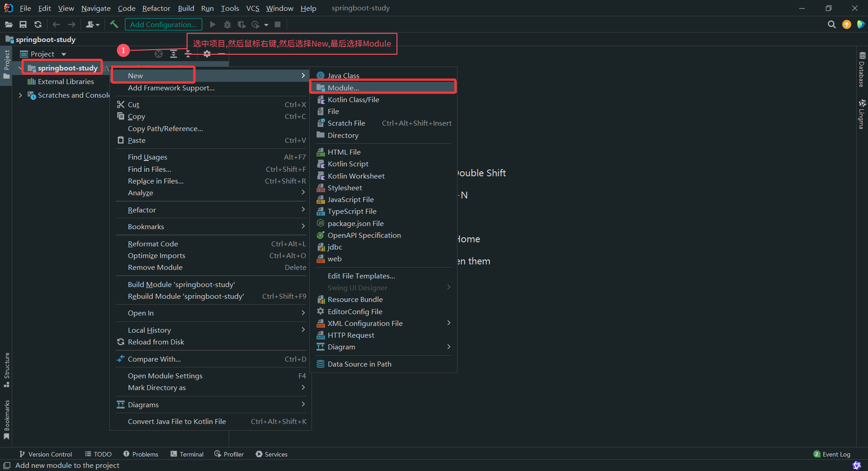Expand the Scratches and Consoles node
This screenshot has width=868, height=471.
click(20, 95)
